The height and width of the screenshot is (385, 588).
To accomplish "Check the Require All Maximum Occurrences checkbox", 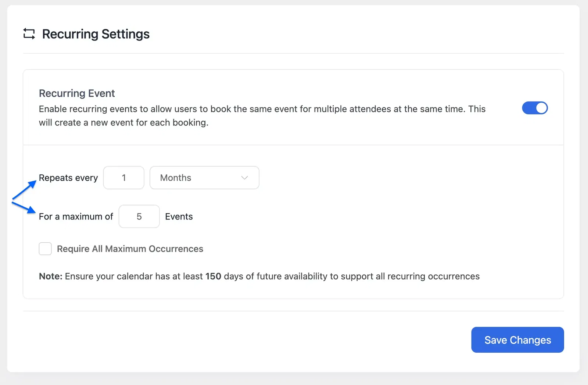I will (45, 249).
